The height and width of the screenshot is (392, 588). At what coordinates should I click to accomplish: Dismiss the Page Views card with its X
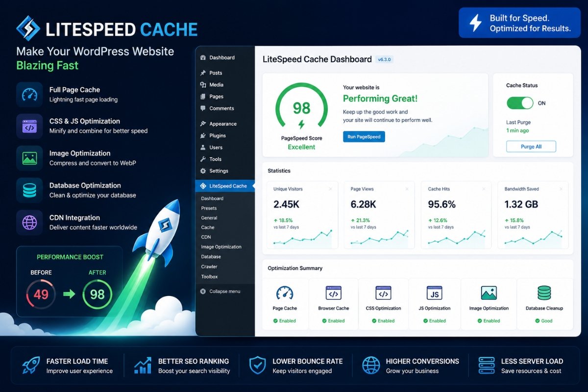pos(407,189)
